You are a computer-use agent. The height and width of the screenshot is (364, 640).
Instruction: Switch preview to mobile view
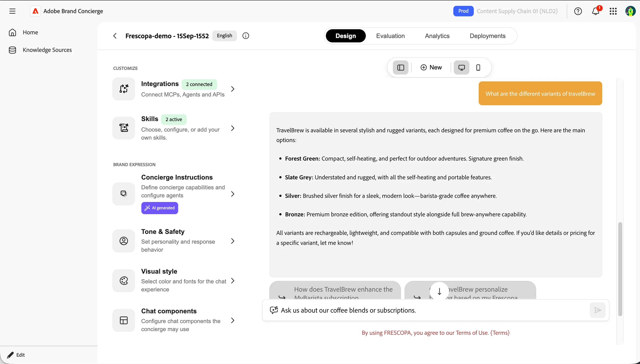tap(478, 67)
